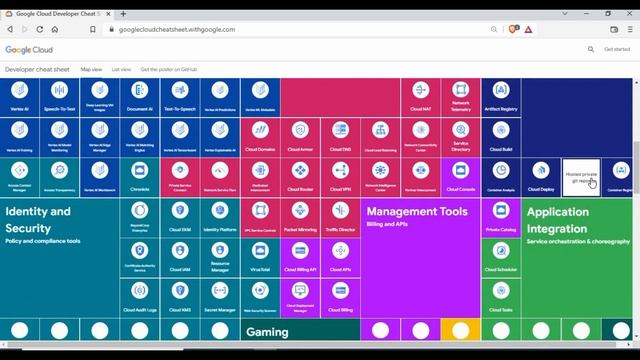Open the Speech-To-Text tile
This screenshot has height=360, width=640.
[x=60, y=97]
